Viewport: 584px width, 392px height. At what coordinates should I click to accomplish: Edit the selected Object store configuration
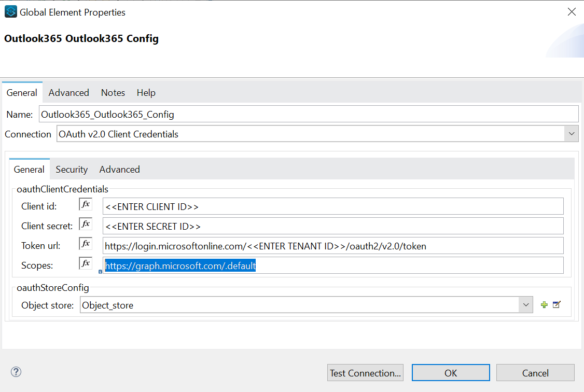click(x=557, y=305)
